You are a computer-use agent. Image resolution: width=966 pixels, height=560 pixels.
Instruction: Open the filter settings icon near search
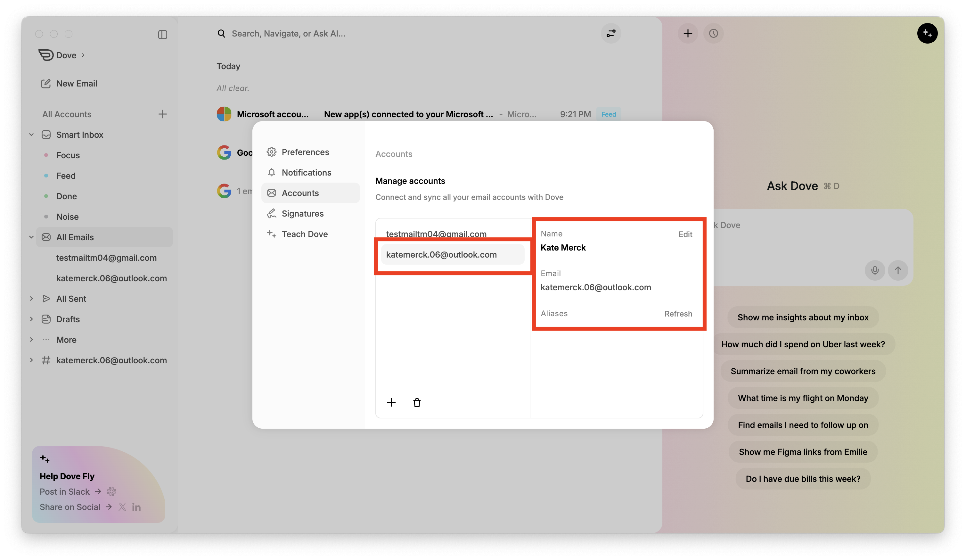pyautogui.click(x=611, y=33)
